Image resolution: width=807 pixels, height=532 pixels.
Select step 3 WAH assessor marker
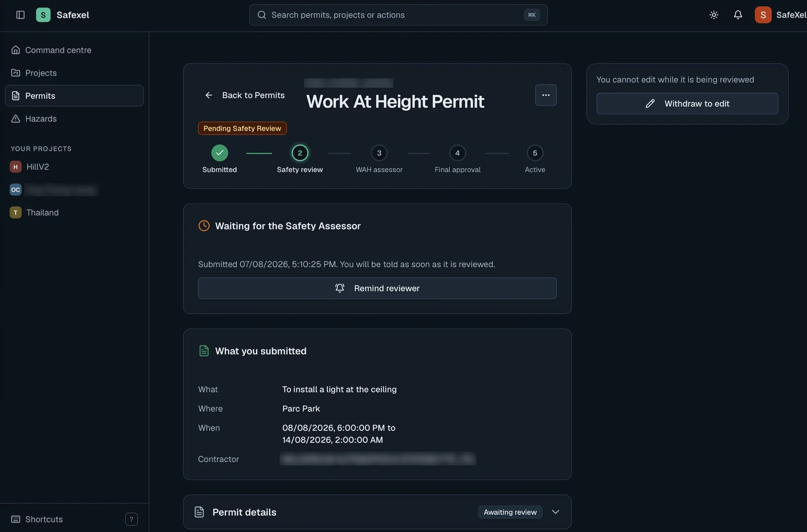pos(379,153)
